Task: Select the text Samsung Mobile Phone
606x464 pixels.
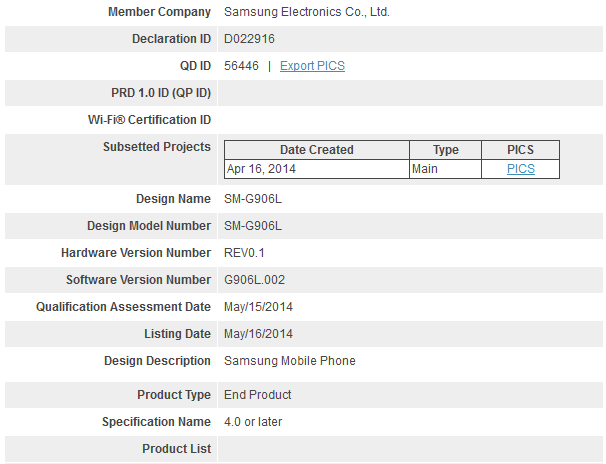Action: click(289, 361)
